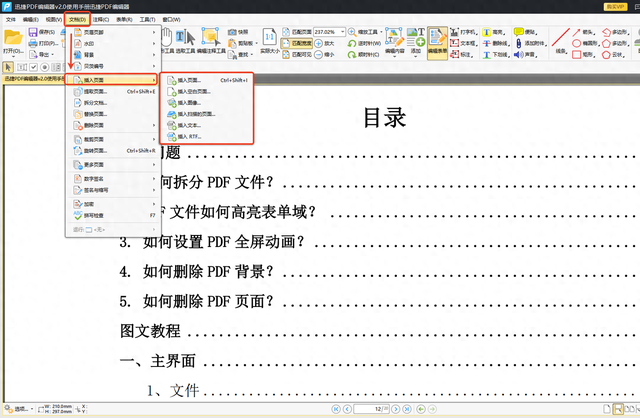Go to the first page button
The image size is (640, 418).
click(336, 409)
